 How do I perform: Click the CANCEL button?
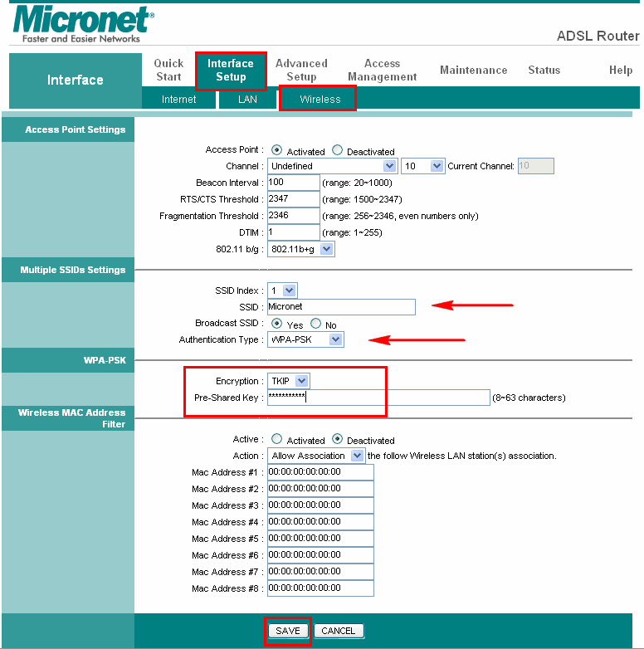tap(339, 631)
